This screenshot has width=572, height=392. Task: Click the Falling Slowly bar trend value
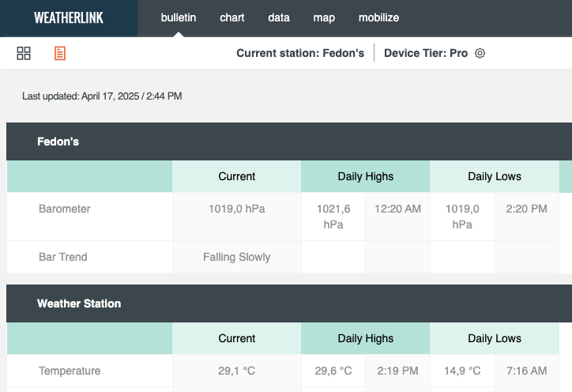237,258
